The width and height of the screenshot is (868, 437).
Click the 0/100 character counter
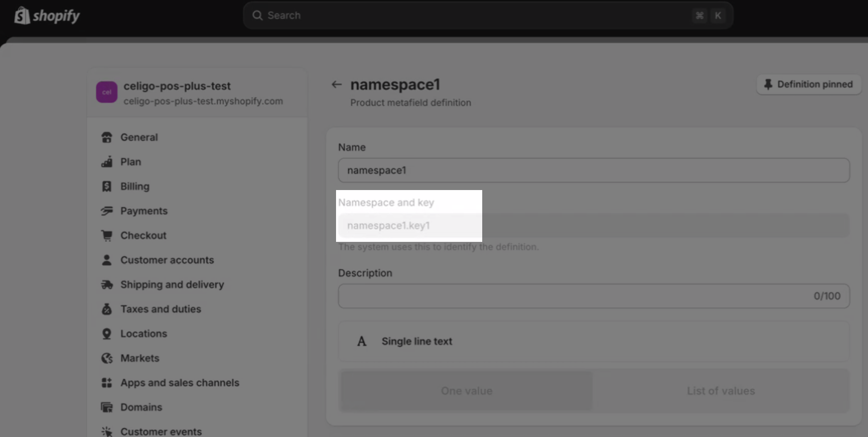pyautogui.click(x=827, y=296)
